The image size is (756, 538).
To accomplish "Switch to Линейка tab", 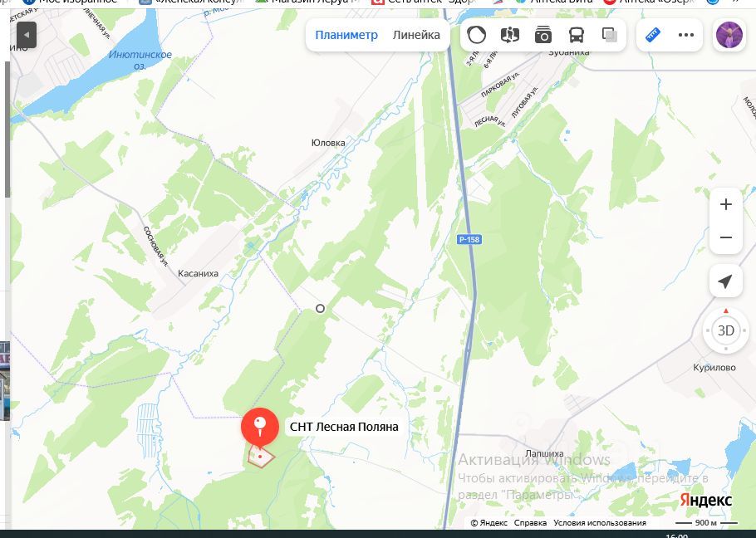I will pyautogui.click(x=416, y=35).
